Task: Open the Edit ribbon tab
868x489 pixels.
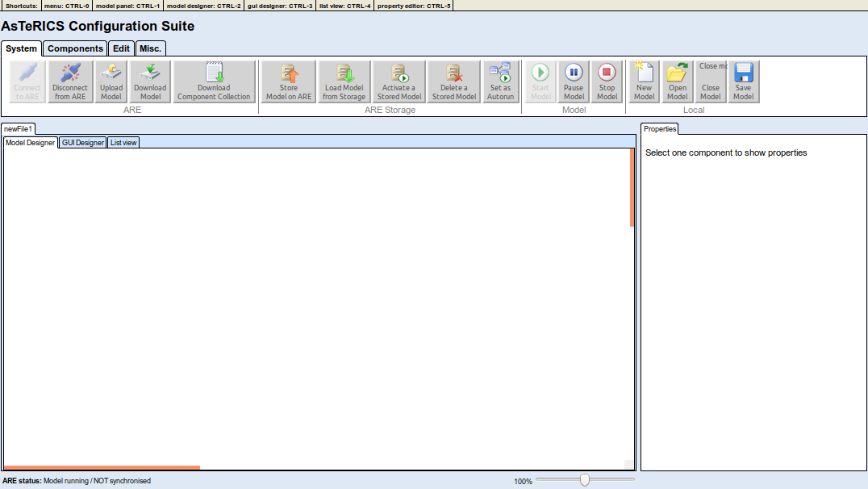Action: (121, 48)
